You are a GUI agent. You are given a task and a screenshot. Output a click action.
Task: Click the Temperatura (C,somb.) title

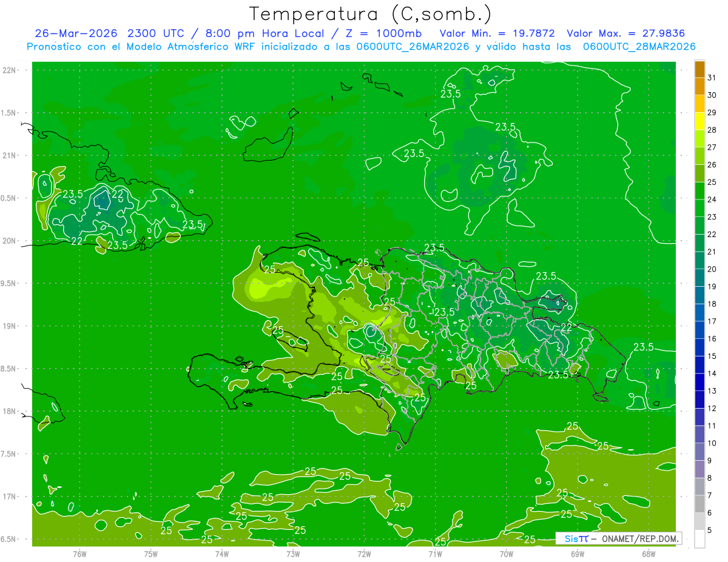[x=371, y=14]
